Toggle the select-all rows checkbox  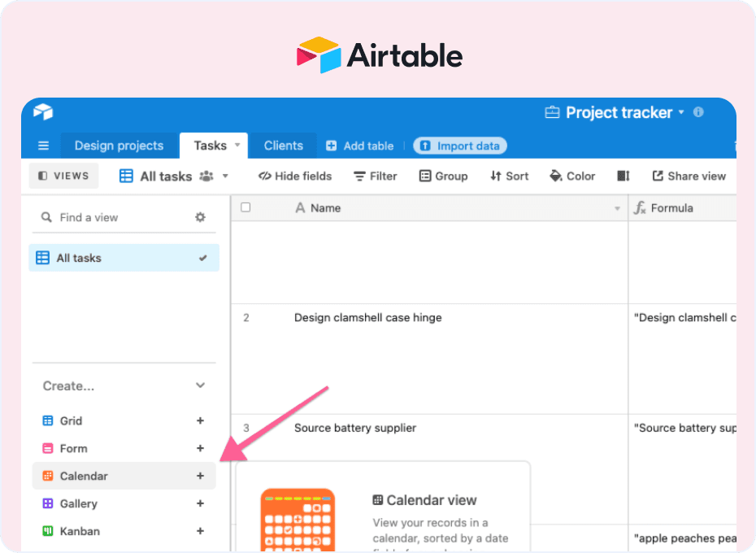click(x=245, y=207)
